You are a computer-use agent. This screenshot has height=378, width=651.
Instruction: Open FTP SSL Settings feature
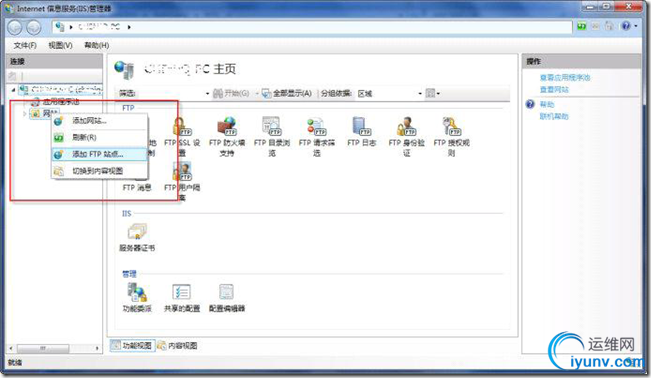182,136
